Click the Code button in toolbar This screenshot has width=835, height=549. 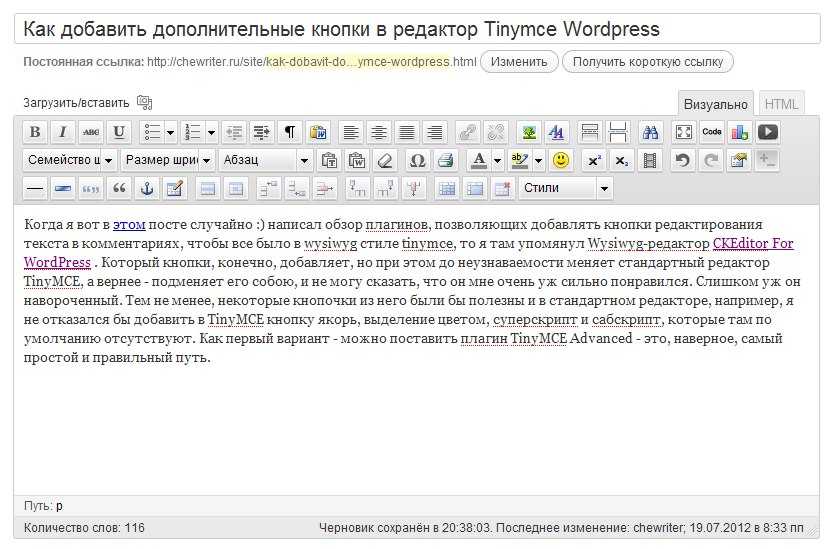point(712,132)
